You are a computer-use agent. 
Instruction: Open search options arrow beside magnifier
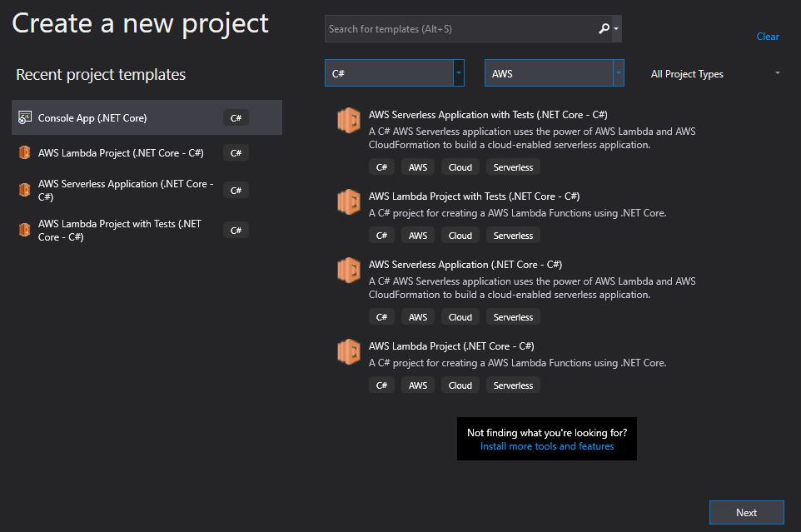pyautogui.click(x=616, y=29)
